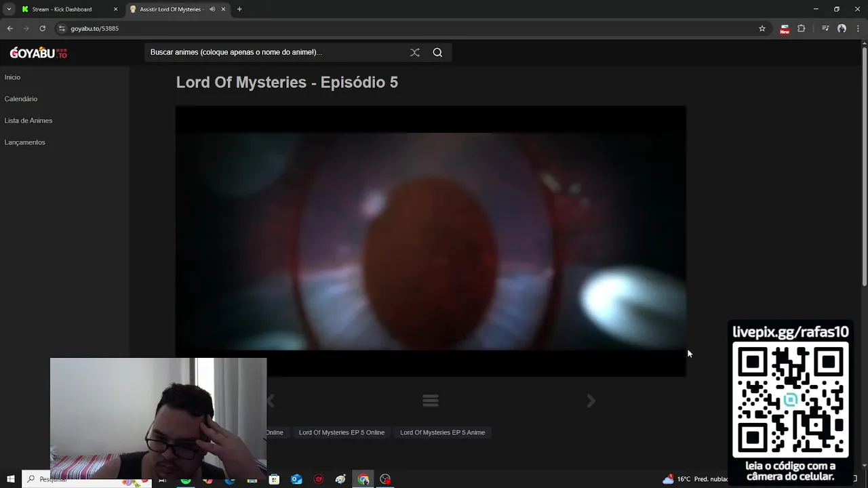Open Calendário in the sidebar

pos(21,99)
